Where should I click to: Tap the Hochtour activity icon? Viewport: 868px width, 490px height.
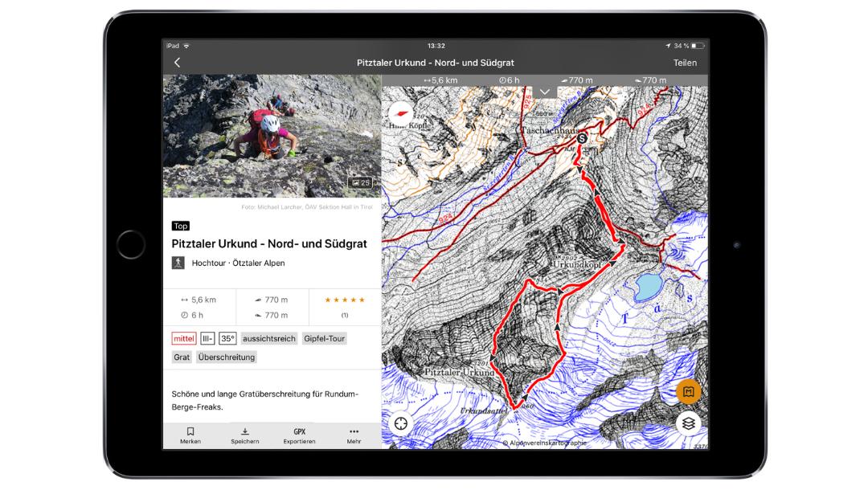click(178, 263)
